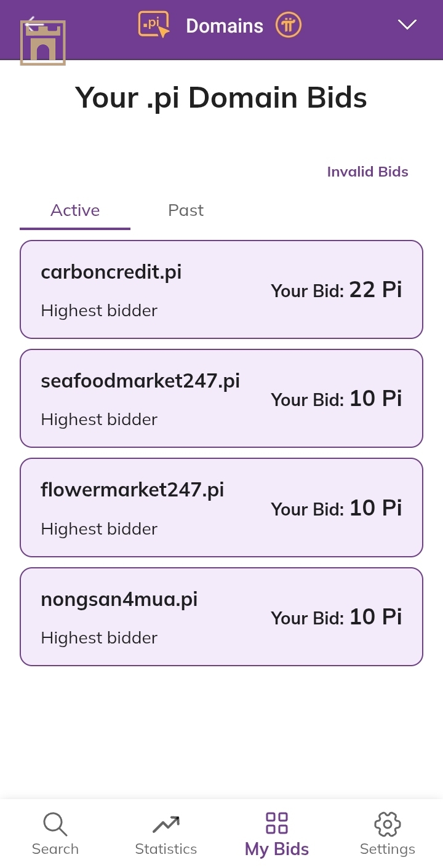Screen dimensions: 443x868
Task: Open the Settings gear icon
Action: click(387, 823)
